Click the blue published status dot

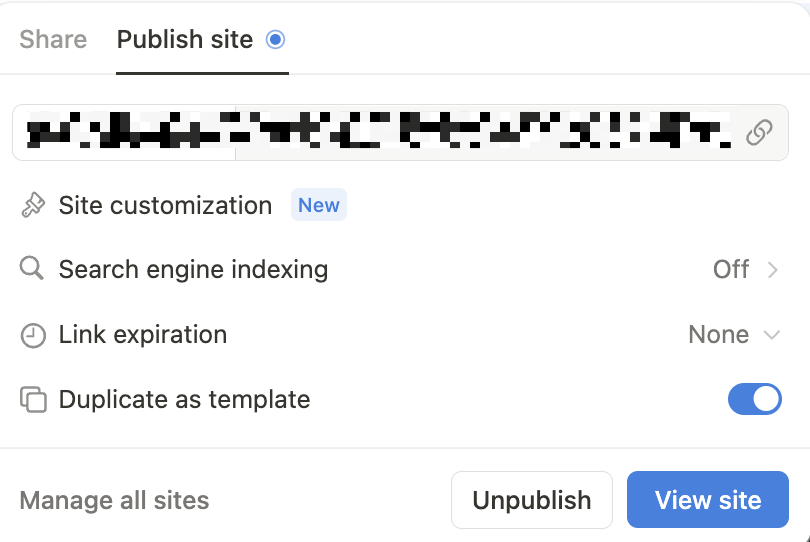(x=275, y=39)
